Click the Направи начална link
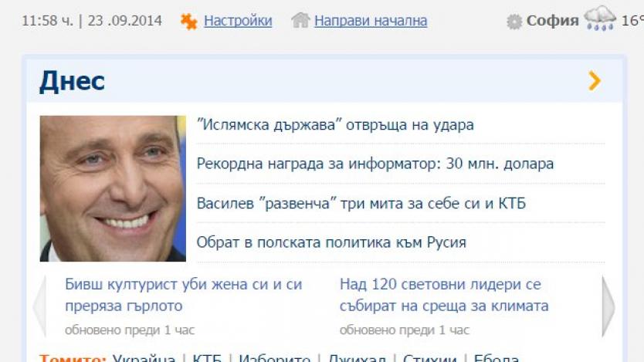The width and height of the screenshot is (644, 362). click(x=371, y=21)
